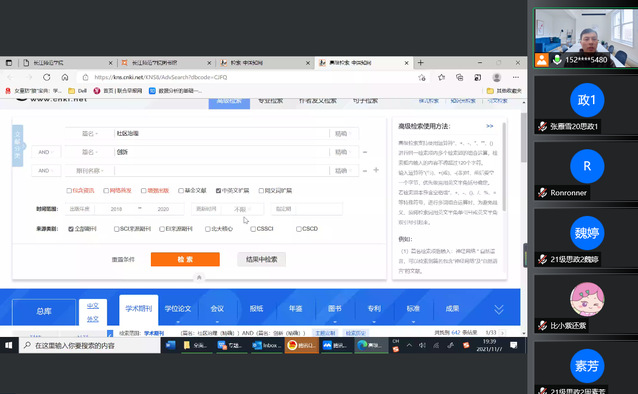Click the first 篇名 search input field
Viewport: 638px width, 394px height.
(221, 134)
